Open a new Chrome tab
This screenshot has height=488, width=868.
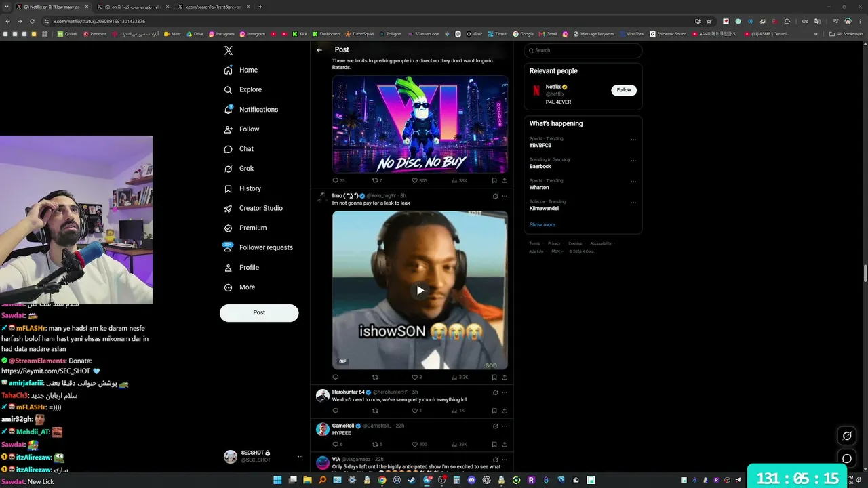pos(260,7)
